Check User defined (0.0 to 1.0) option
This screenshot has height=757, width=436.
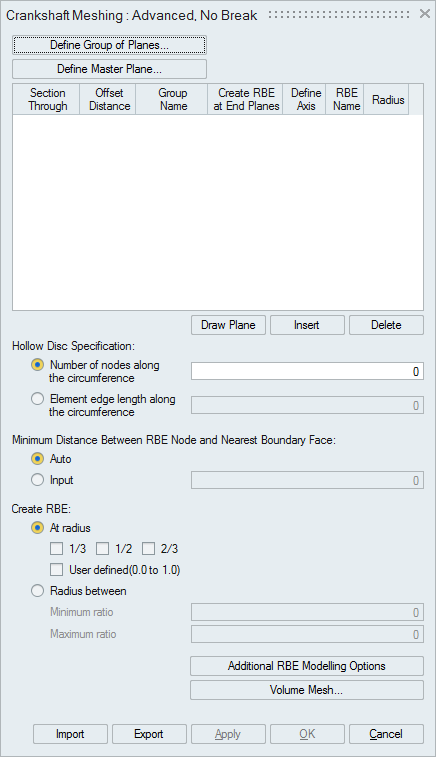(56, 570)
